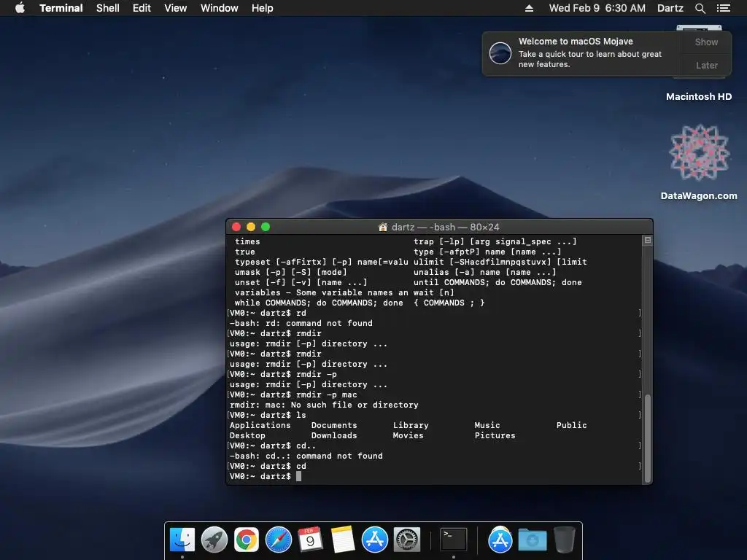747x560 pixels.
Task: Click Later on the Mojave notification
Action: pos(706,65)
